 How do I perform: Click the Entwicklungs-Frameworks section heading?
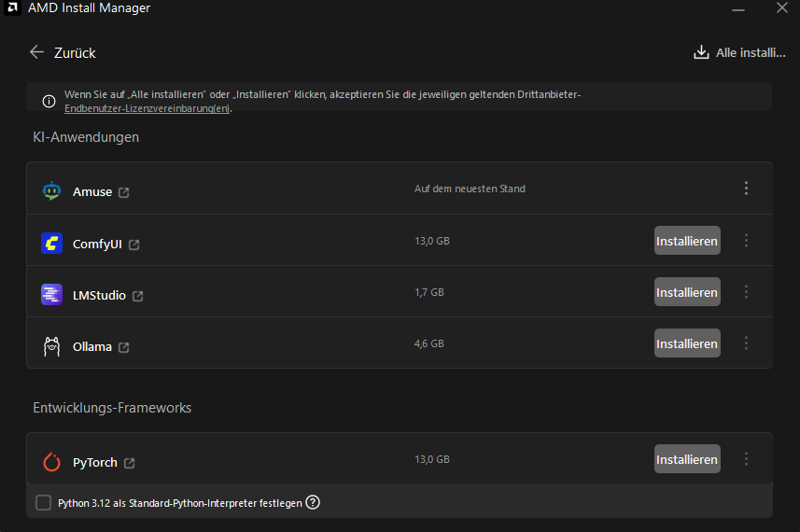[x=112, y=408]
